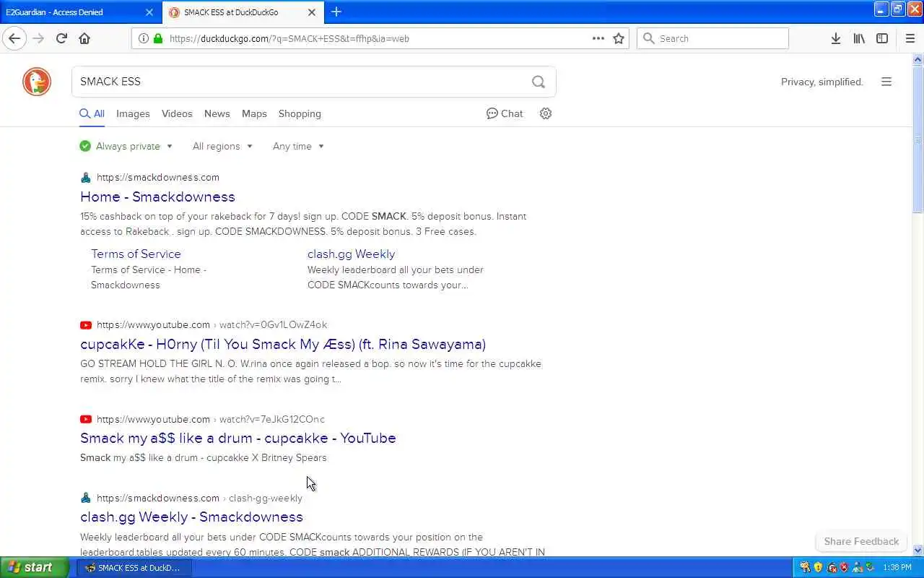Switch to Images results

click(x=133, y=113)
